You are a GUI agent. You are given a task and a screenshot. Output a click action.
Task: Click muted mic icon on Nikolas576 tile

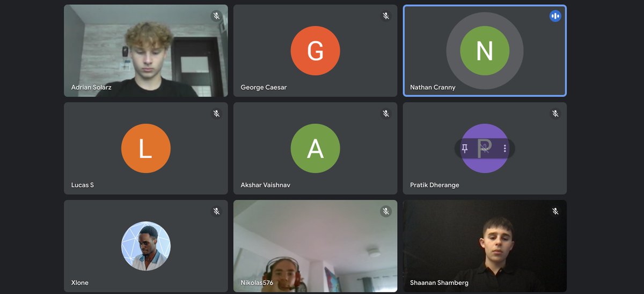point(386,211)
